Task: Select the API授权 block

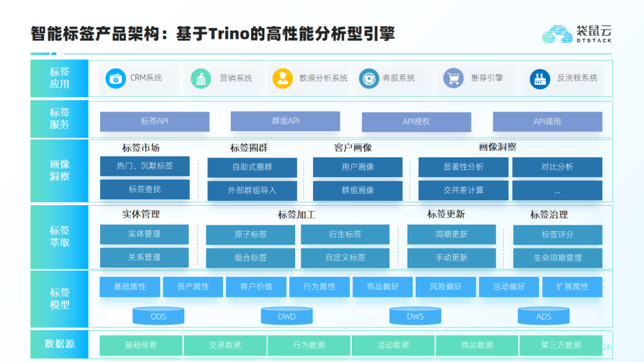Action: (x=416, y=122)
